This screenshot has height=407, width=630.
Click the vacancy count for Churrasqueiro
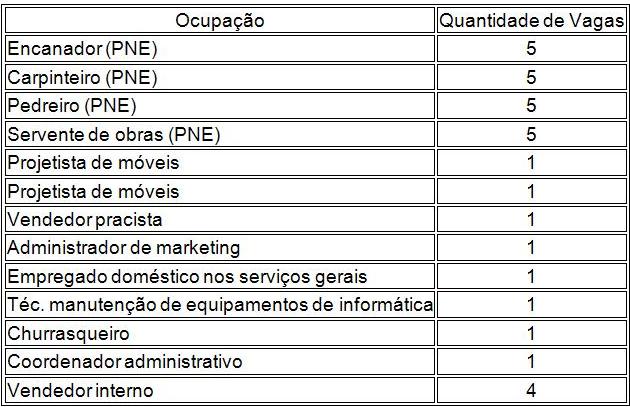pyautogui.click(x=531, y=332)
